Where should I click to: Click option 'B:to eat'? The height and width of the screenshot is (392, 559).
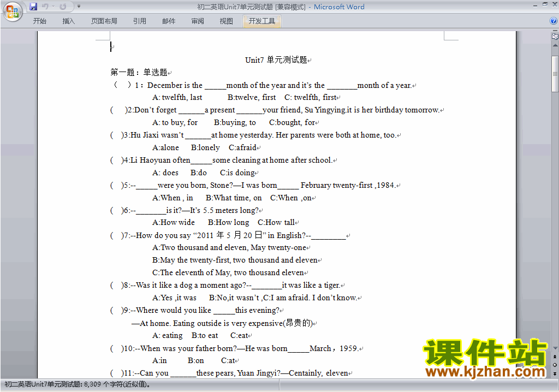pos(205,336)
